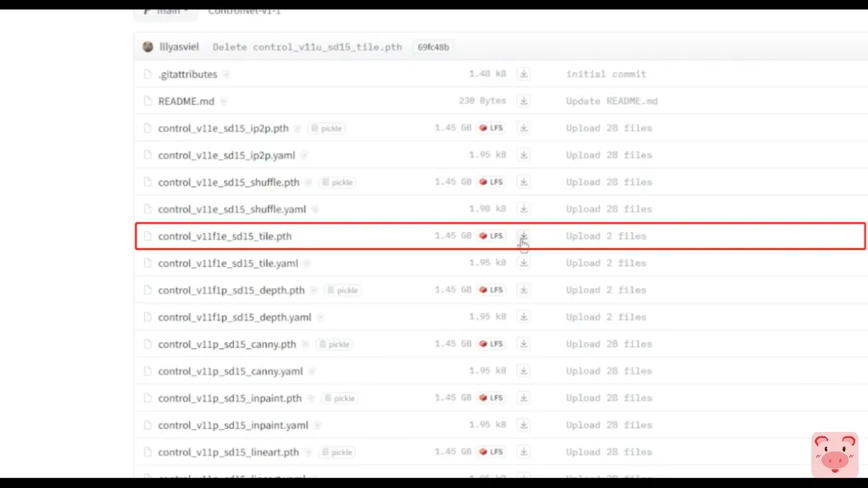Click pickle badge on lineart.pth row

[x=337, y=452]
